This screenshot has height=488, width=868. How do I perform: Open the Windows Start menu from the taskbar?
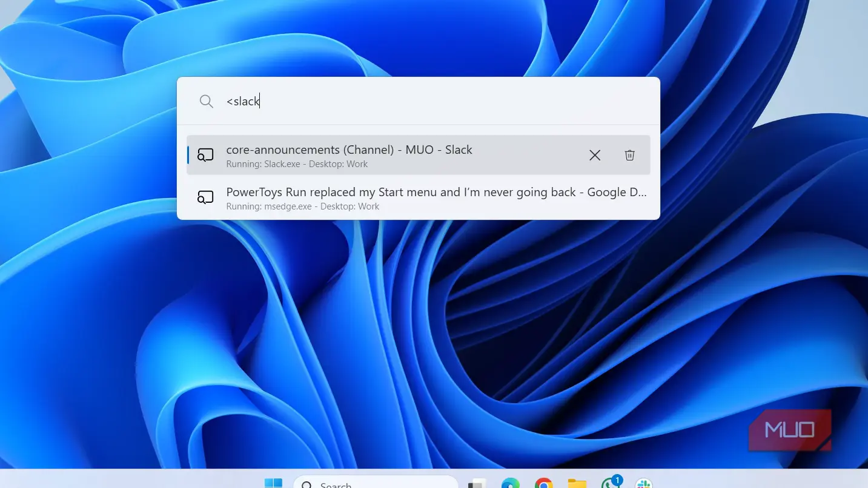(x=273, y=483)
